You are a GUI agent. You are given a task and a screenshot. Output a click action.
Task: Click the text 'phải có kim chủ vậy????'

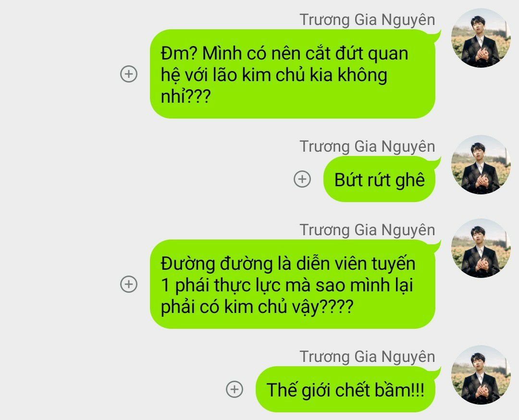(x=257, y=307)
